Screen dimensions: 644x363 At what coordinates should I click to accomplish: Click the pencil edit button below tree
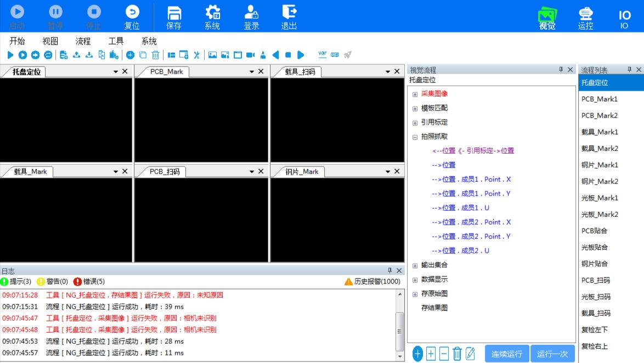pyautogui.click(x=470, y=354)
